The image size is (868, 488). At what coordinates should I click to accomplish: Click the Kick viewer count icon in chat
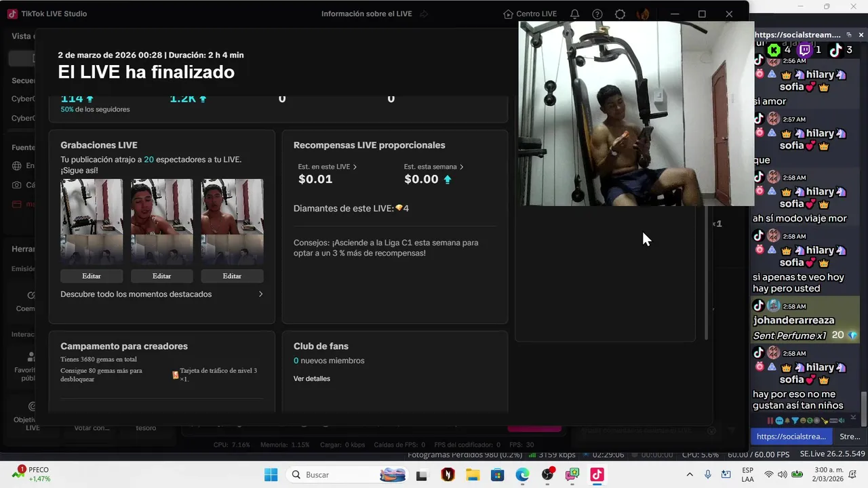pos(774,49)
